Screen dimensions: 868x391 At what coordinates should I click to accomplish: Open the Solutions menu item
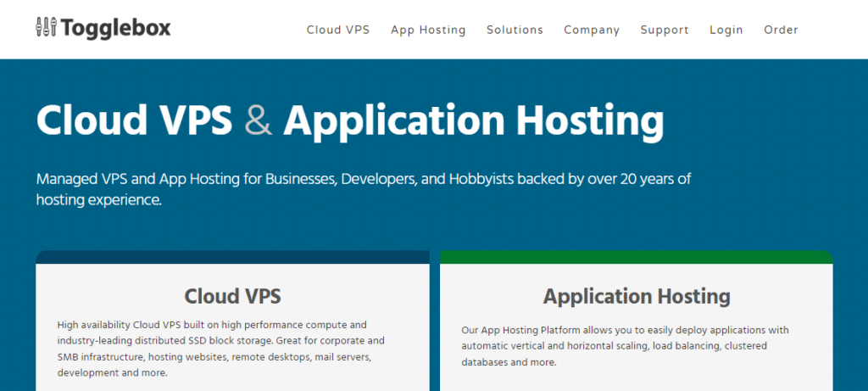coord(515,30)
